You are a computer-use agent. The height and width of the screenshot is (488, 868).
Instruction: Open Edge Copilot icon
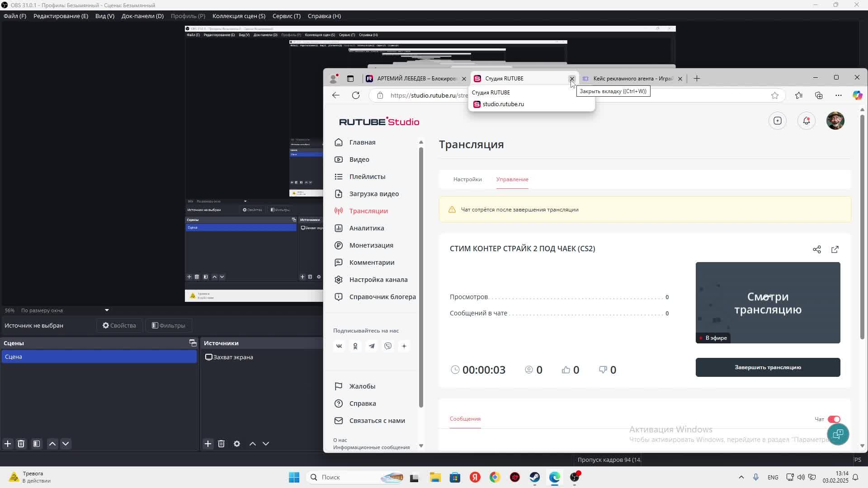857,95
